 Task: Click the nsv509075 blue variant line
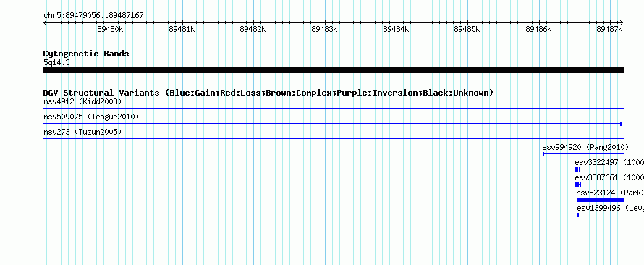tap(332, 124)
